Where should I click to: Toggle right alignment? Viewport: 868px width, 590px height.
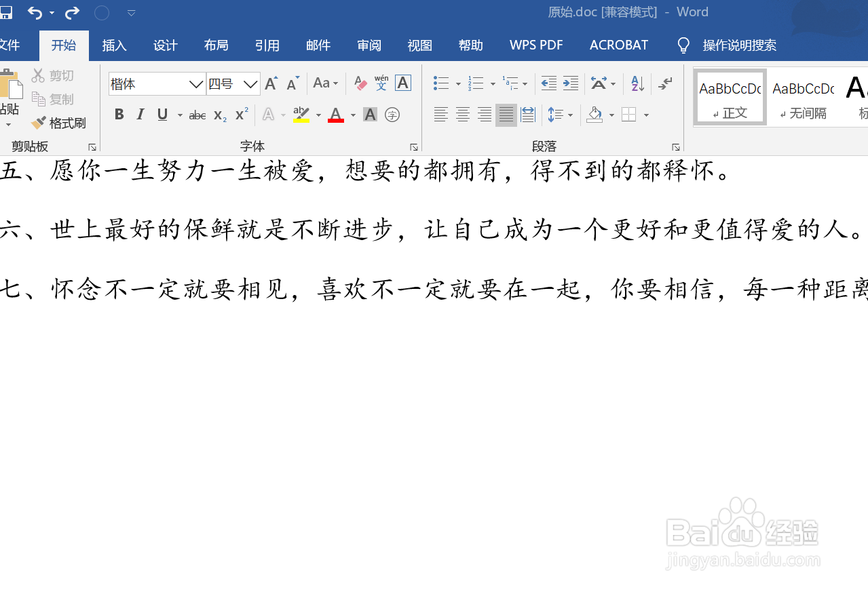point(484,114)
